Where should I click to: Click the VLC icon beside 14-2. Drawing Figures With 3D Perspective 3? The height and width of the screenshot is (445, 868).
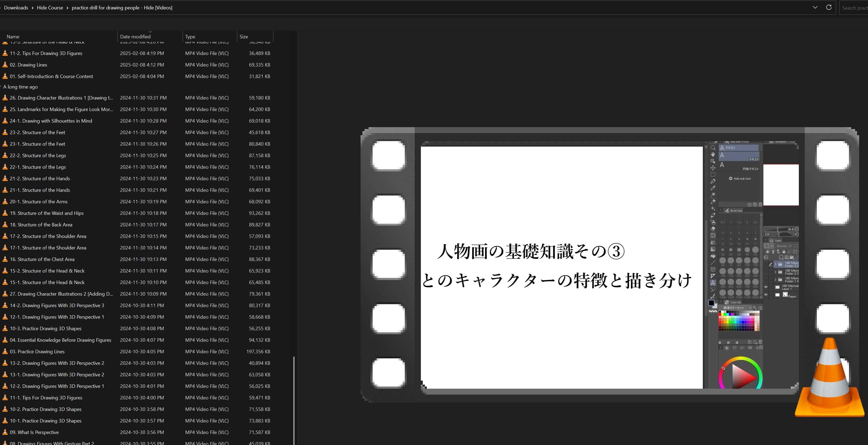pyautogui.click(x=5, y=305)
